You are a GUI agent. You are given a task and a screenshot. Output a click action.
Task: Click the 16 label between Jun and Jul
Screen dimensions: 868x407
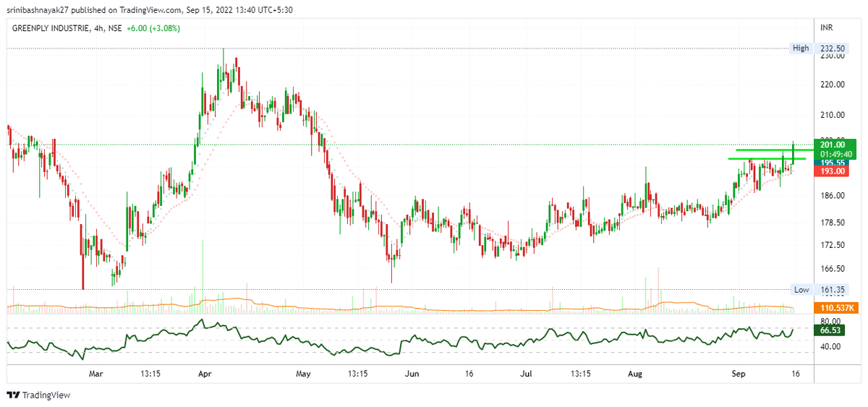coord(469,374)
